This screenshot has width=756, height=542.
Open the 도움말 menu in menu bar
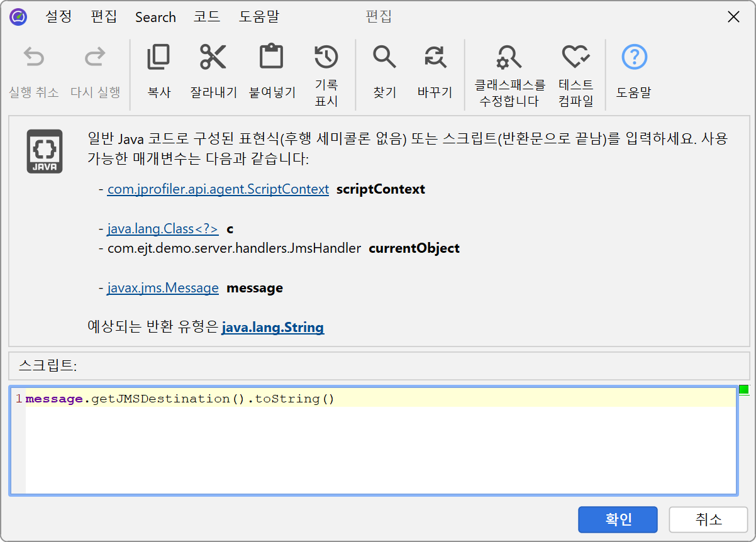point(258,17)
